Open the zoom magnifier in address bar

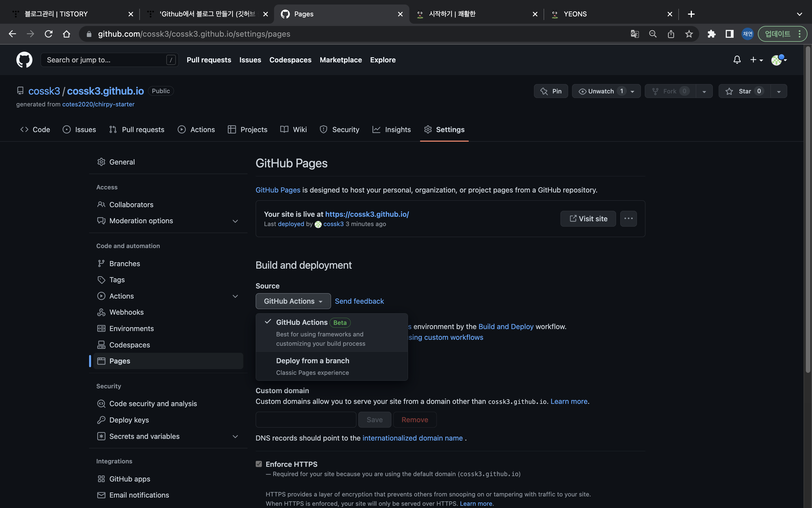point(653,34)
